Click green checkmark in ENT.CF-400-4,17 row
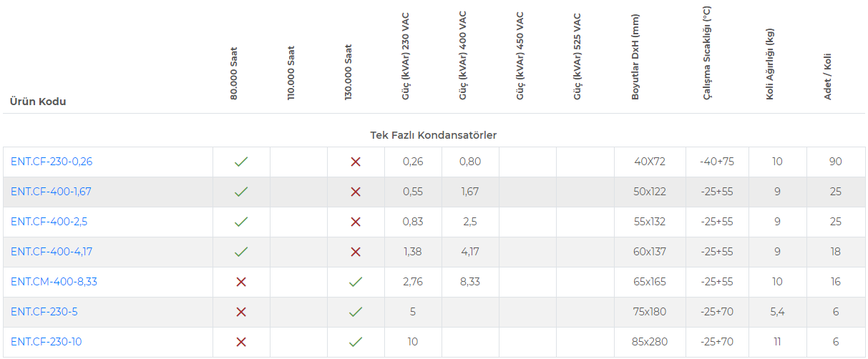868x359 pixels. point(241,252)
